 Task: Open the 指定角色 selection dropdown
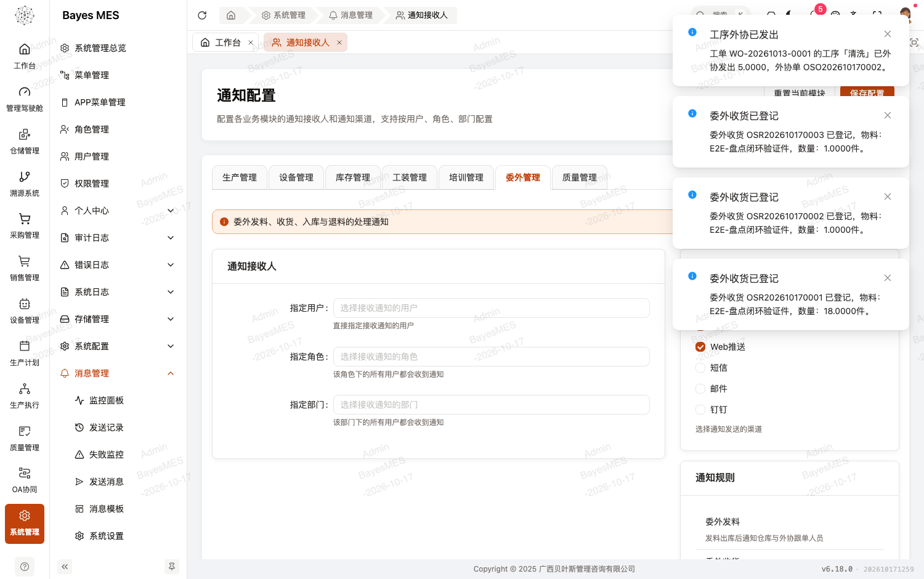click(x=492, y=357)
